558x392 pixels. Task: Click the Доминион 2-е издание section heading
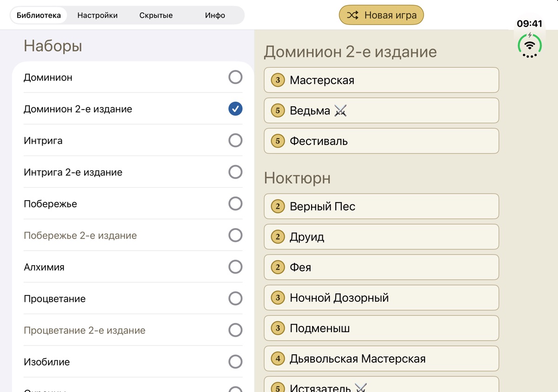[x=350, y=52]
